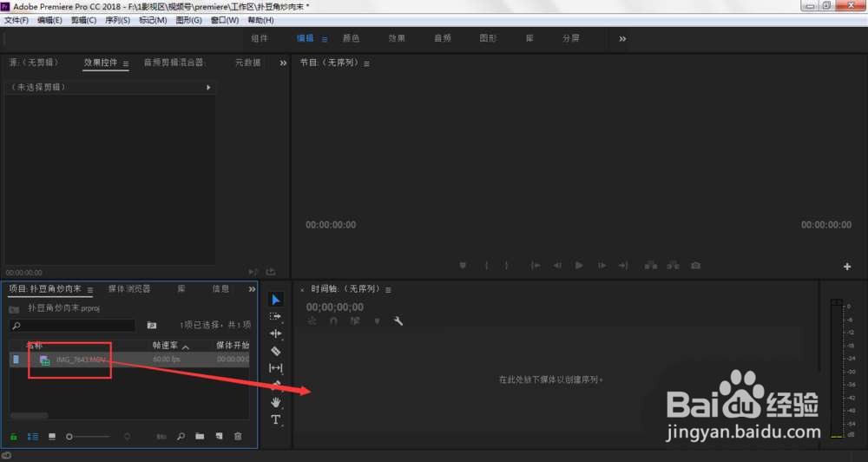868x462 pixels.
Task: Click in the project search field
Action: [73, 325]
